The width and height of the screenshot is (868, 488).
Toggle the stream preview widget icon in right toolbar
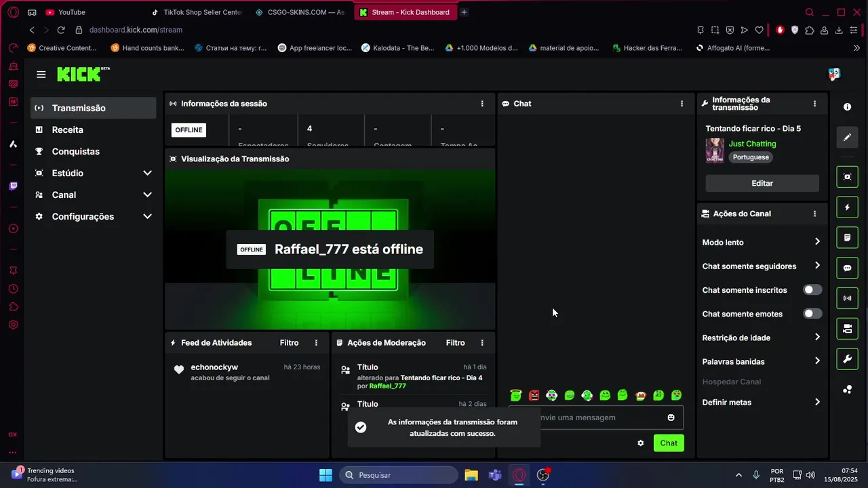847,177
